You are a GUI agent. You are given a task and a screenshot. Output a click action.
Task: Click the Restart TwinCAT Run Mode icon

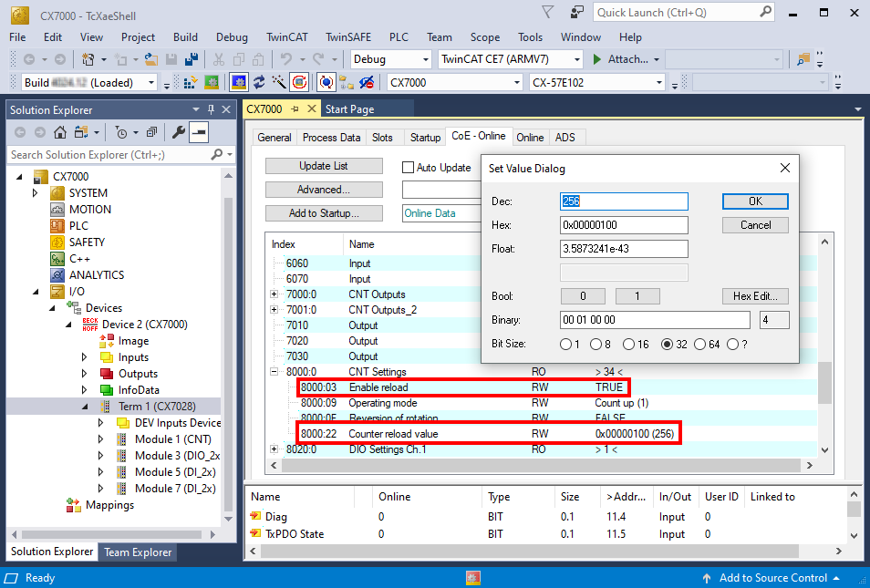[x=212, y=83]
